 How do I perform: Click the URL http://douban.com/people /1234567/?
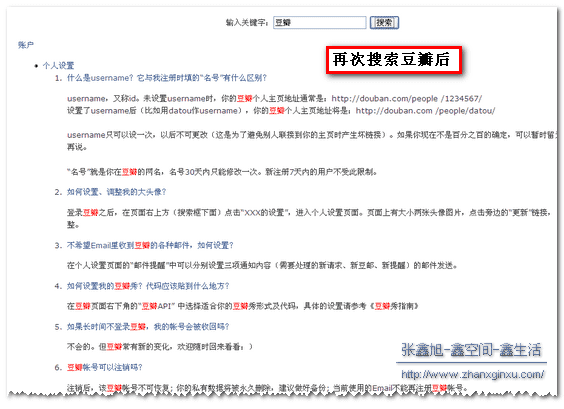[x=406, y=99]
